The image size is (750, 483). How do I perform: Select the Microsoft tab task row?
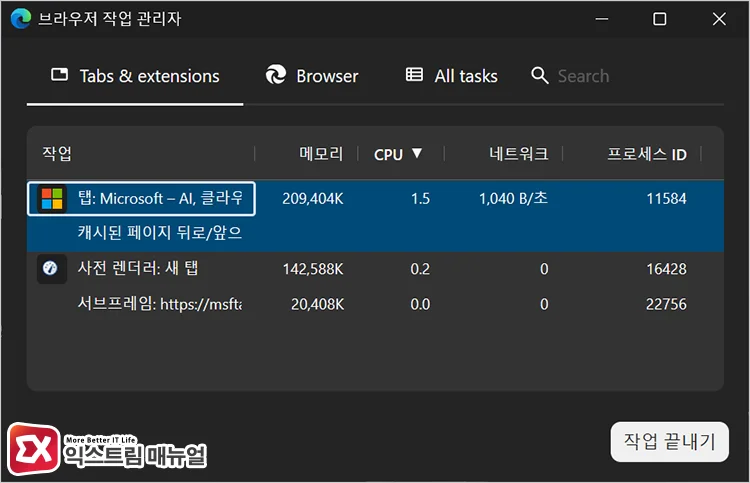375,198
